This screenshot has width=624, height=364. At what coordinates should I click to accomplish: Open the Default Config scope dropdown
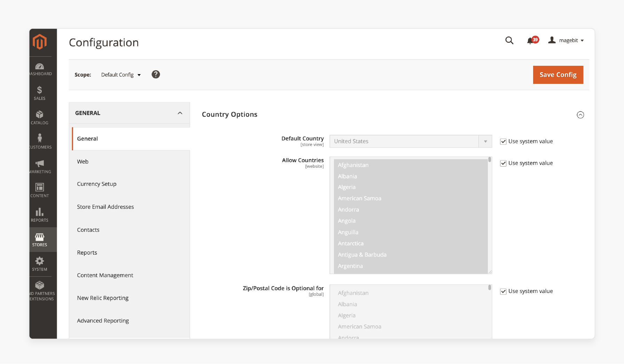click(121, 75)
